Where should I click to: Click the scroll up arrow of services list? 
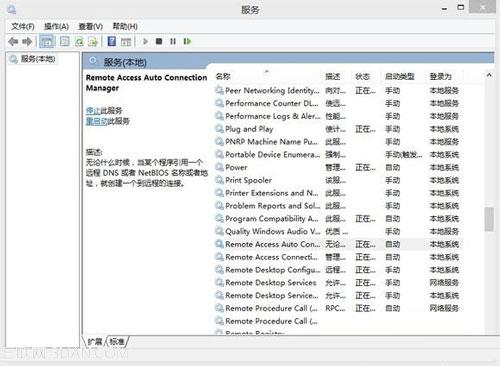point(489,75)
